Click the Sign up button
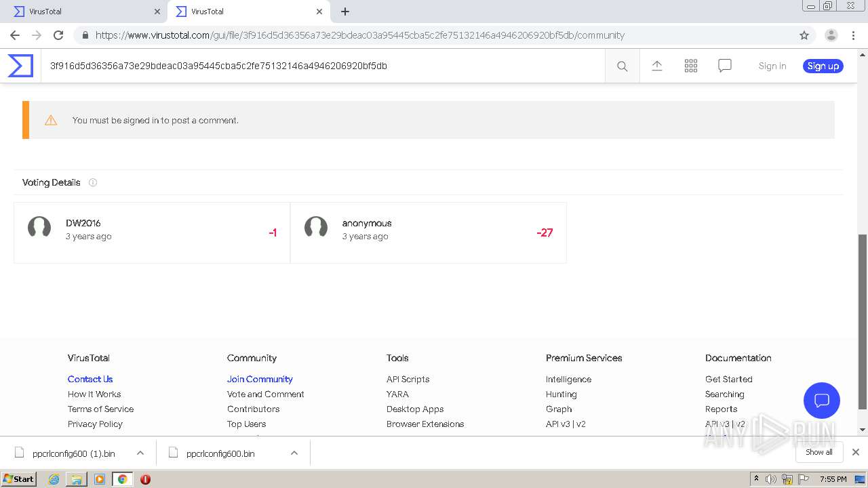Image resolution: width=868 pixels, height=488 pixels. point(823,66)
